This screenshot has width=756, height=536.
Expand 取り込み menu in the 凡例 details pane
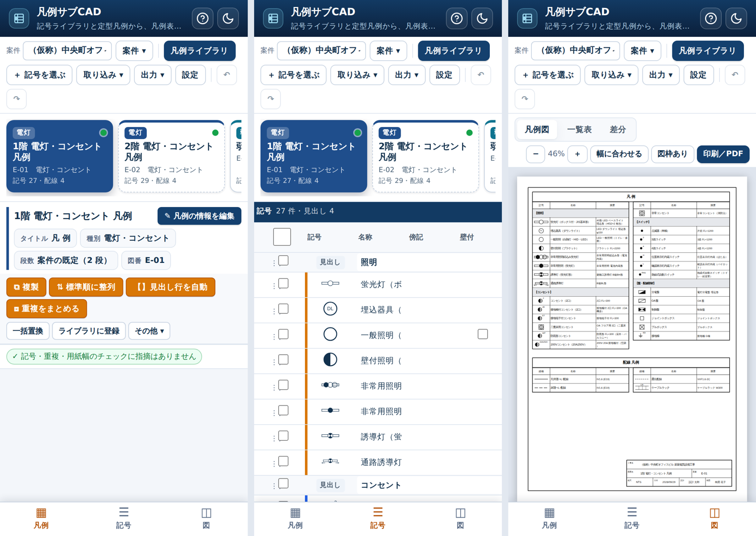[x=103, y=75]
